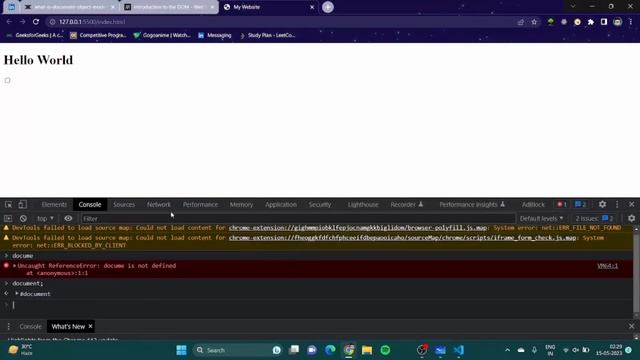This screenshot has height=360, width=640.
Task: Open the Default levels dropdown
Action: (x=541, y=218)
